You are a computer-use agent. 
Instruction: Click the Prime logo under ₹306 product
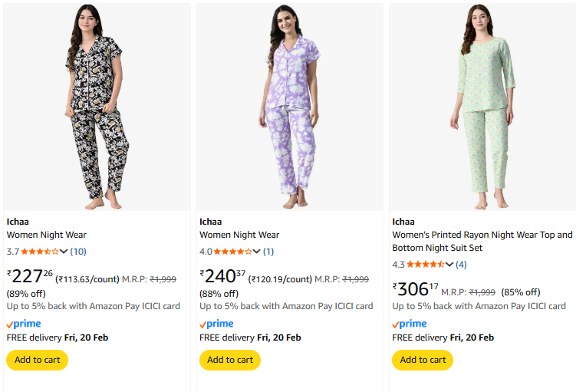point(409,324)
